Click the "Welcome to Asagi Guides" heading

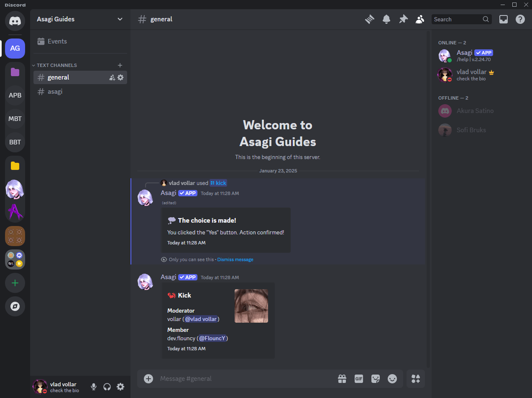coord(278,134)
